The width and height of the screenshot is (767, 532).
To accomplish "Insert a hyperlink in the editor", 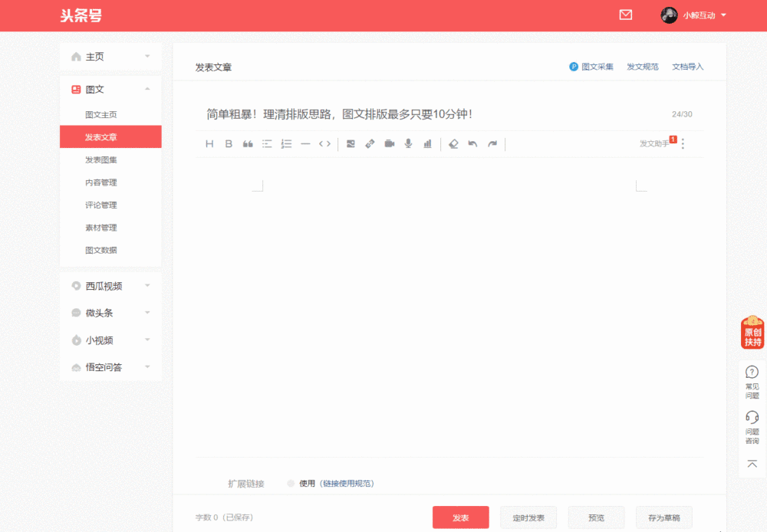I will pos(370,143).
